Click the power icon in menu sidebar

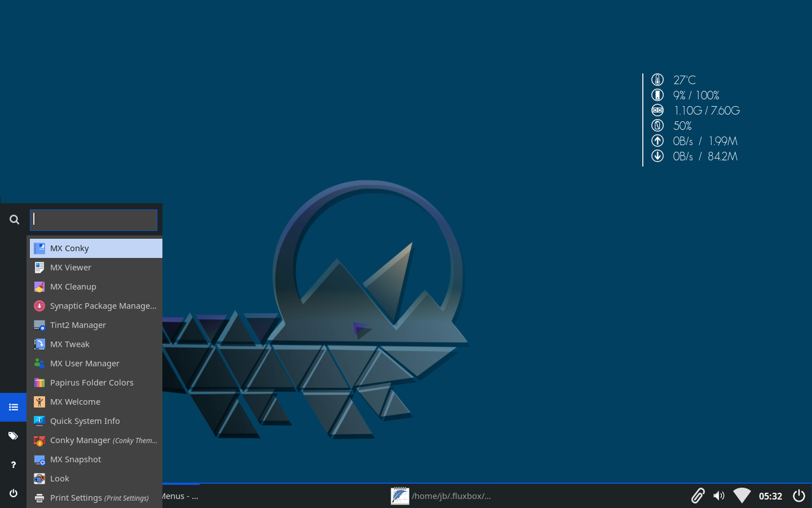coord(13,493)
